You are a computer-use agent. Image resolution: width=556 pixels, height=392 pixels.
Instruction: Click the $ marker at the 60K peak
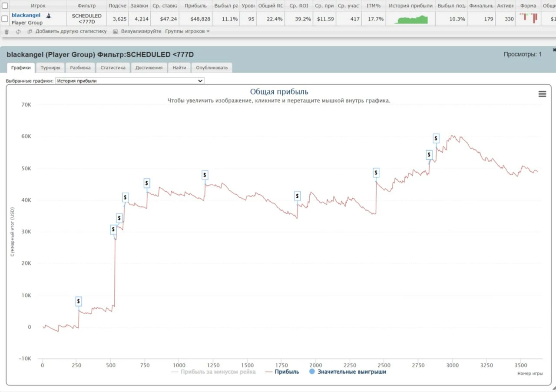pyautogui.click(x=436, y=138)
